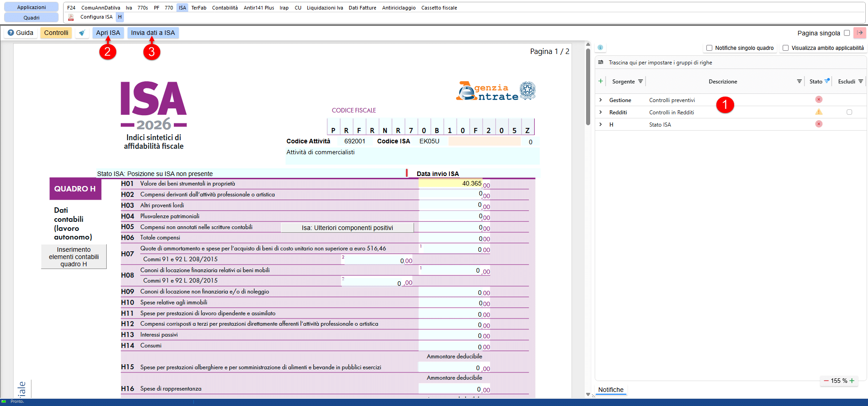Image resolution: width=868 pixels, height=406 pixels.
Task: Open the filter icon on Sorgente column
Action: 641,81
